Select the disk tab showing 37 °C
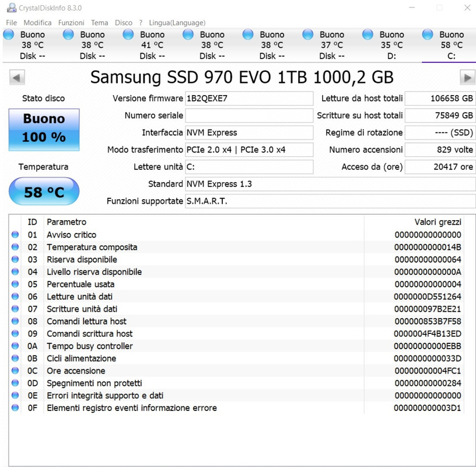Screen dimensions: 476x467 tap(331, 45)
